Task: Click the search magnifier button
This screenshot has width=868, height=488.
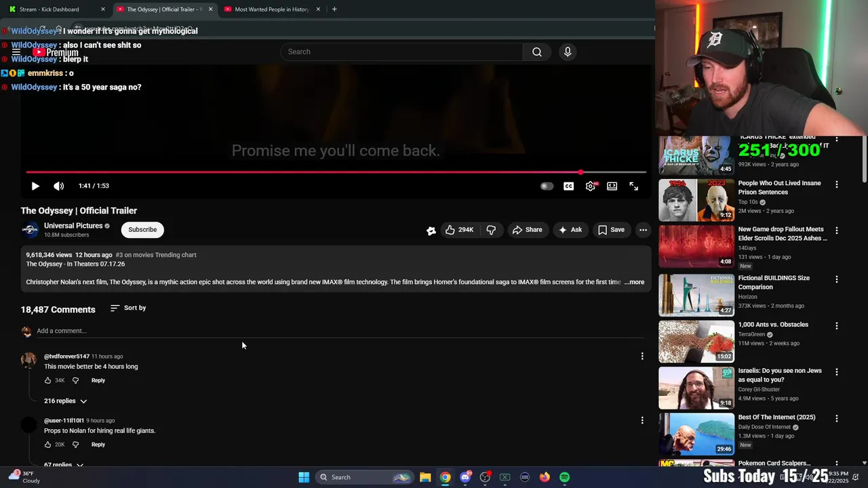Action: (537, 52)
